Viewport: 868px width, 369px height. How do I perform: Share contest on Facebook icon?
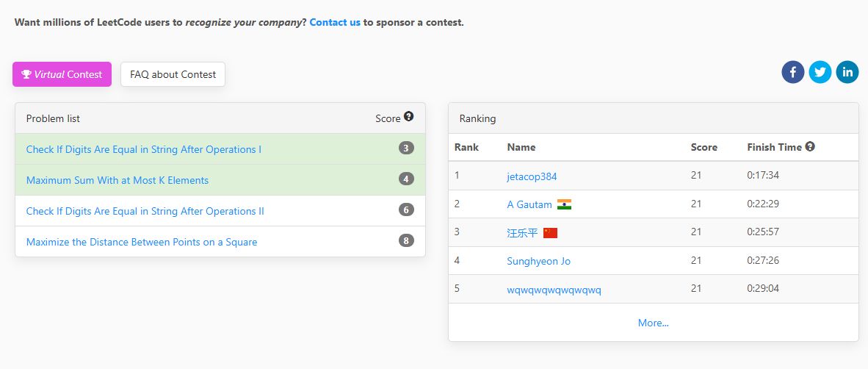coord(793,72)
